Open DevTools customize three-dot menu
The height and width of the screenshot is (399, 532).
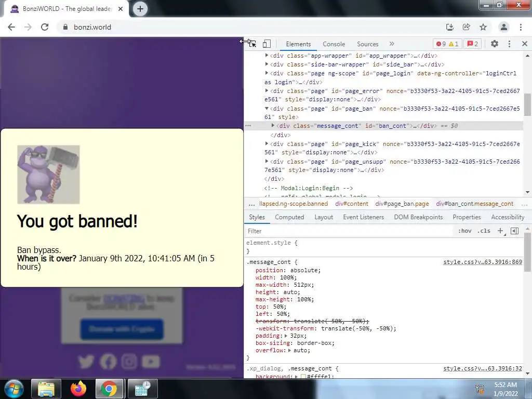(x=509, y=44)
